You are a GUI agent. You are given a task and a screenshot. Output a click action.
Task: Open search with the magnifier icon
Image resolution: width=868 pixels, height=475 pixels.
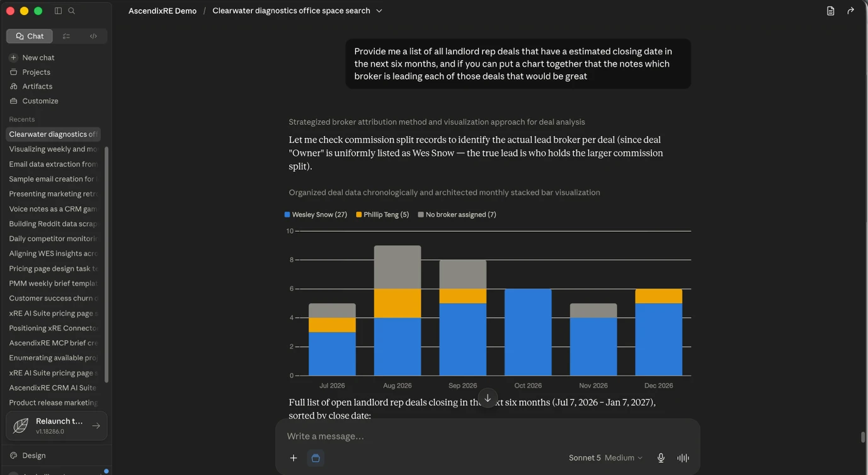pyautogui.click(x=72, y=11)
